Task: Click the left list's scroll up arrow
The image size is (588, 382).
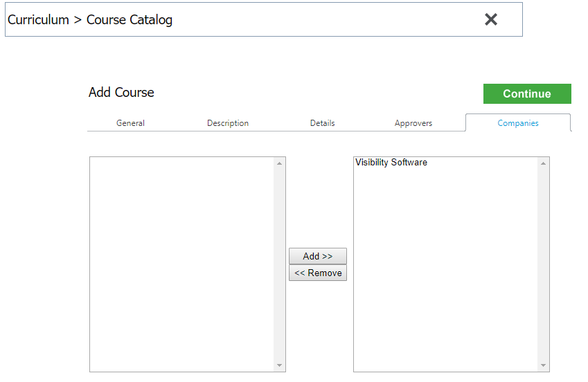Action: point(279,163)
